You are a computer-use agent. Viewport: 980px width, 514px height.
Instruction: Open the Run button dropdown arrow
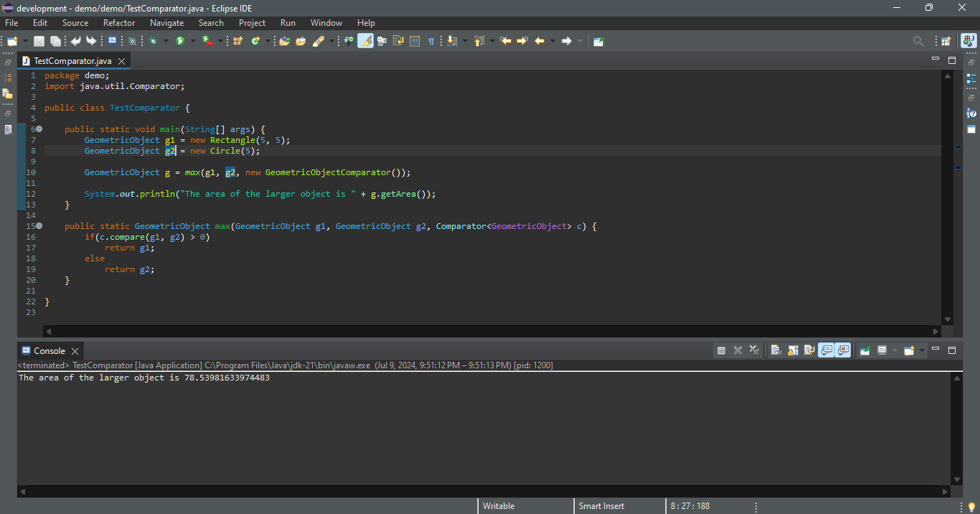pos(192,42)
